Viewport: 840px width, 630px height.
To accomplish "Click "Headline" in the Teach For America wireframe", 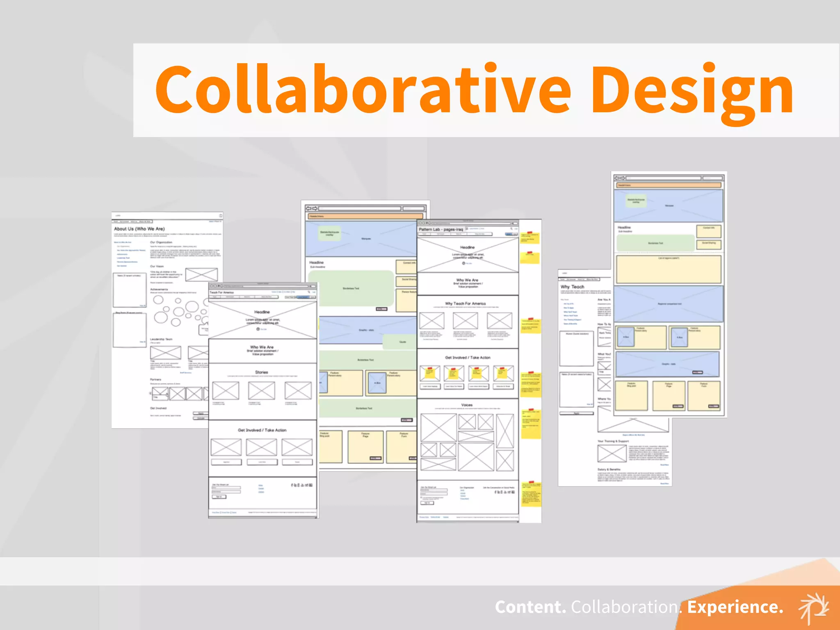I will click(262, 312).
